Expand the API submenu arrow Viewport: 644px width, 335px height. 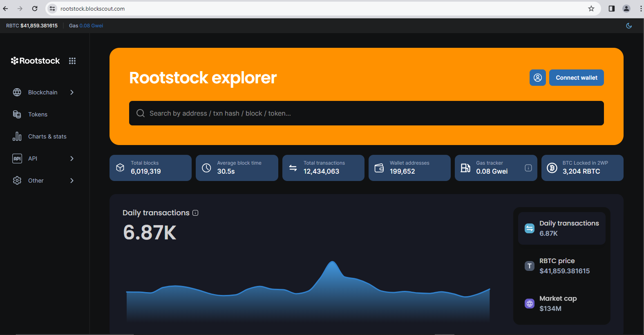click(x=72, y=159)
